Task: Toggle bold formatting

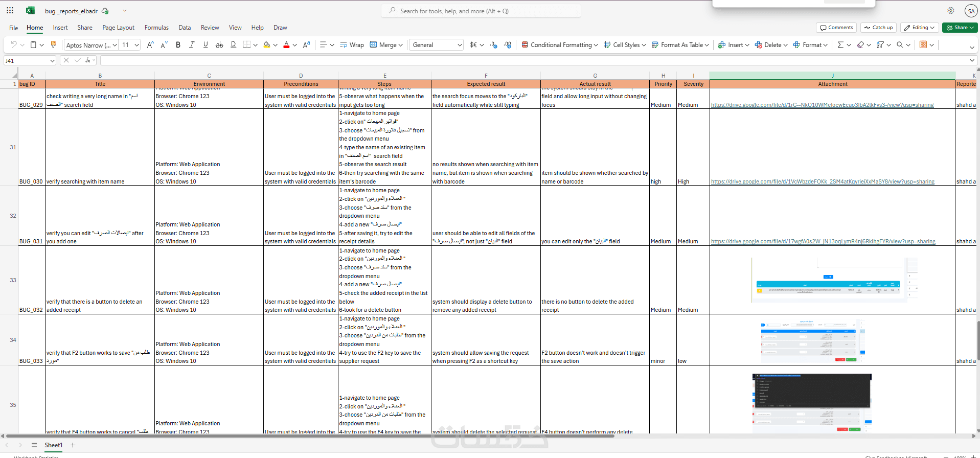Action: tap(178, 45)
